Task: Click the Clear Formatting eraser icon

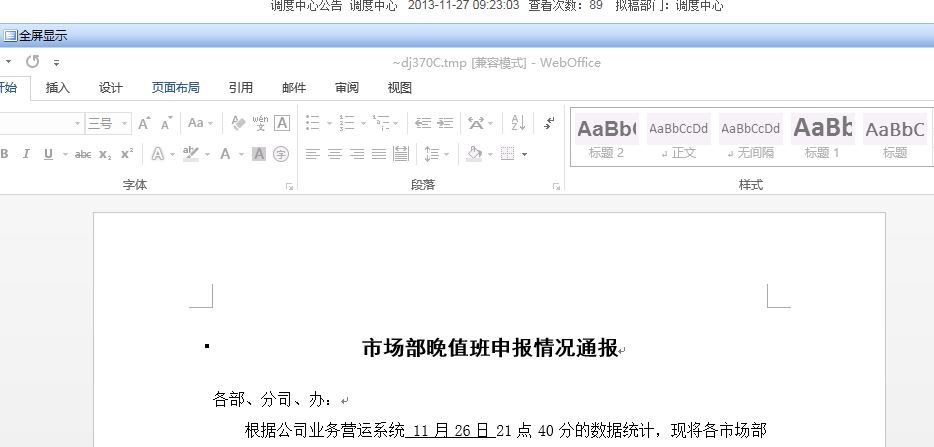Action: (238, 123)
